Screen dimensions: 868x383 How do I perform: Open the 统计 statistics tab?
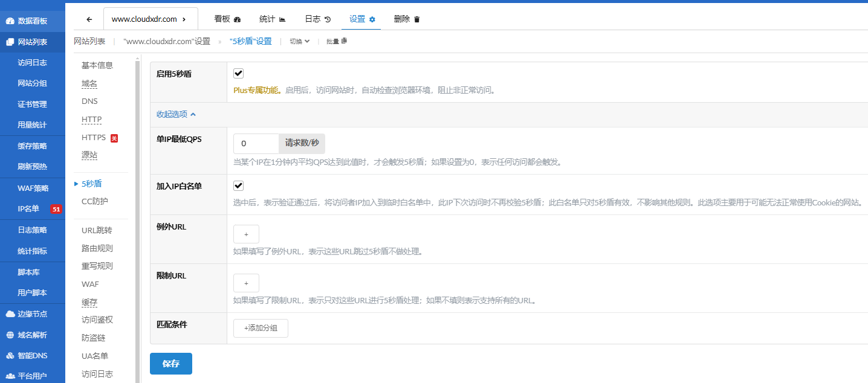[x=272, y=19]
